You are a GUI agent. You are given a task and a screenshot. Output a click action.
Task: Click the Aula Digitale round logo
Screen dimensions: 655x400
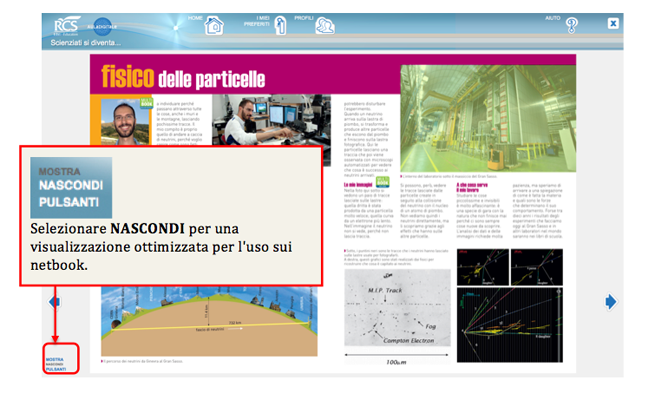[x=102, y=26]
